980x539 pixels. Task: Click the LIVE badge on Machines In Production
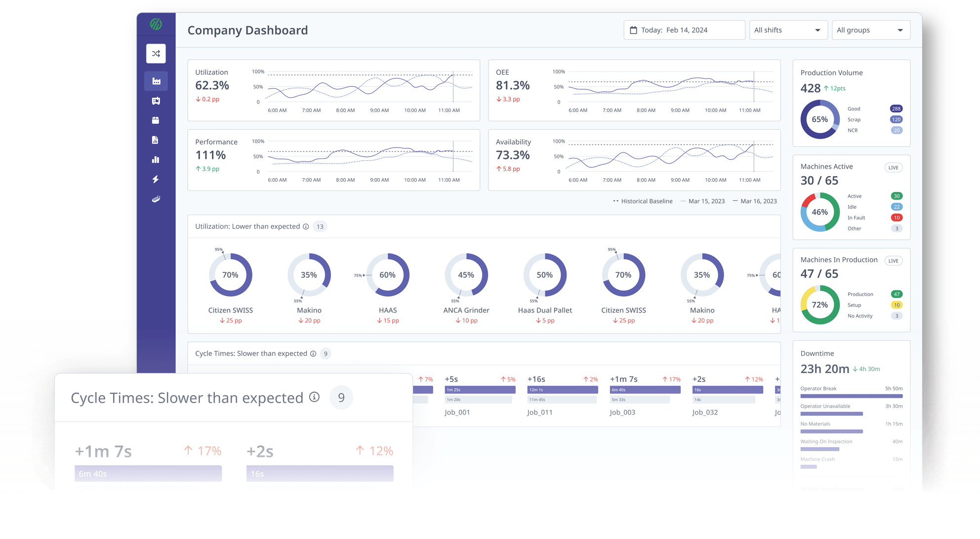coord(893,261)
